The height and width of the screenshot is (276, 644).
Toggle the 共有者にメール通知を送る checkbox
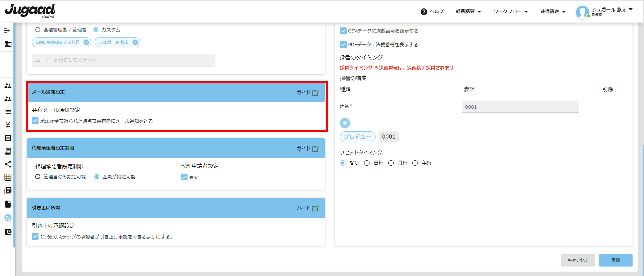click(35, 121)
